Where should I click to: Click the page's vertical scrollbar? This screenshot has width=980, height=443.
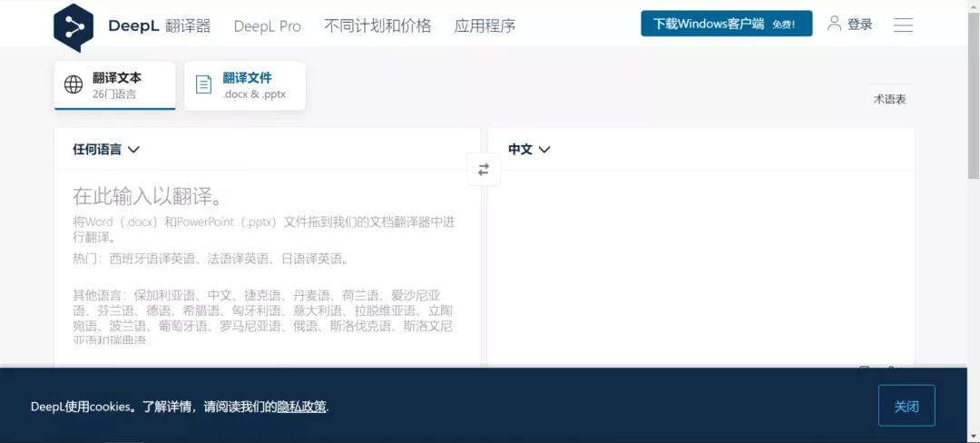(974, 109)
